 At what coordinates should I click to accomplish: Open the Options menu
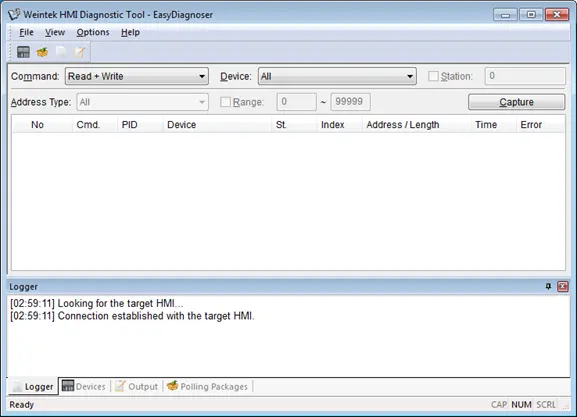(93, 32)
